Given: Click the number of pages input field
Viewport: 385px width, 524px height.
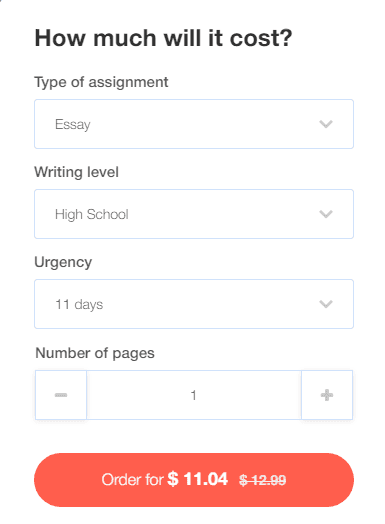Looking at the screenshot, I should 194,395.
